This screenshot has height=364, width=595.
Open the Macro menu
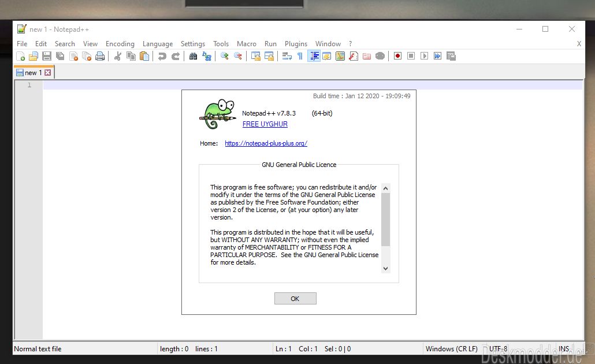point(247,44)
